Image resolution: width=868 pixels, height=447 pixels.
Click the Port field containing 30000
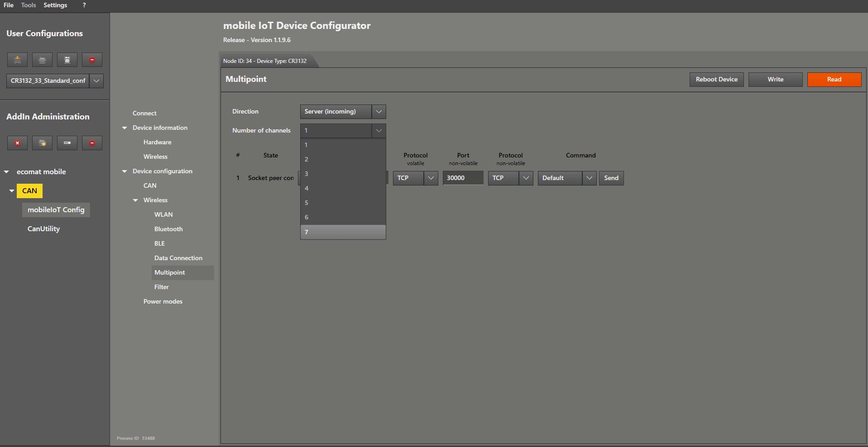462,178
